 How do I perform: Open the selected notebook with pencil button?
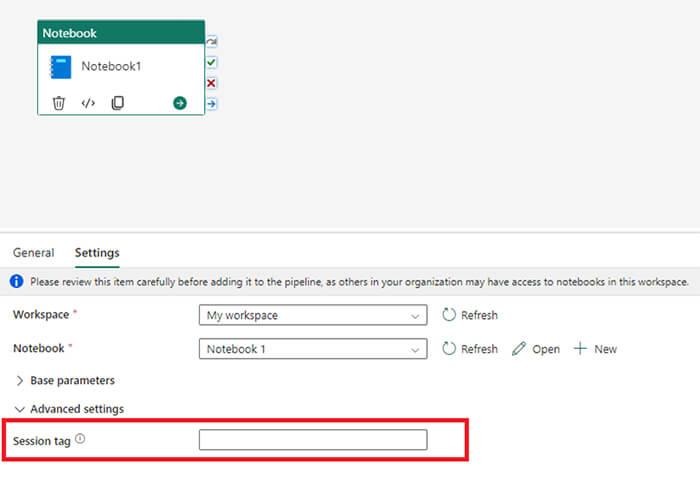pyautogui.click(x=536, y=349)
